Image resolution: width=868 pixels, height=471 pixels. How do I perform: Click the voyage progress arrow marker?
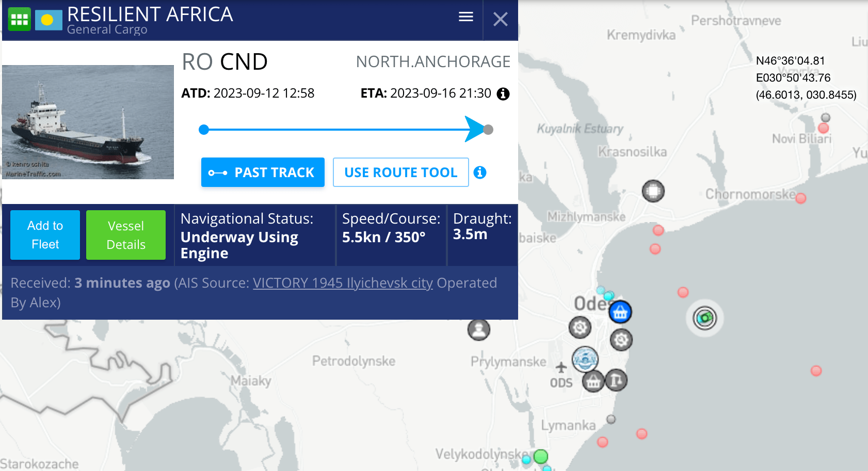point(475,129)
